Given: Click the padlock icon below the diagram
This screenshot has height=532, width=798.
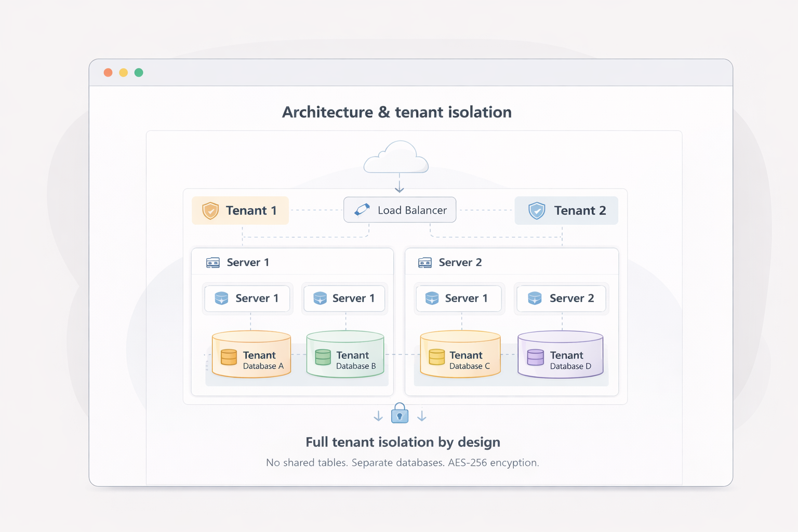Looking at the screenshot, I should pos(400,414).
